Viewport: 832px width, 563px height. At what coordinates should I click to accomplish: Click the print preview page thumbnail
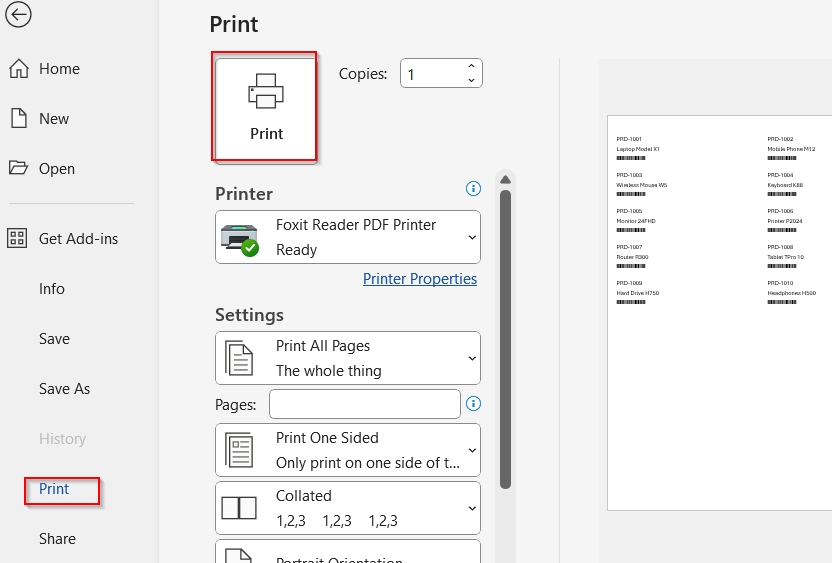click(720, 313)
